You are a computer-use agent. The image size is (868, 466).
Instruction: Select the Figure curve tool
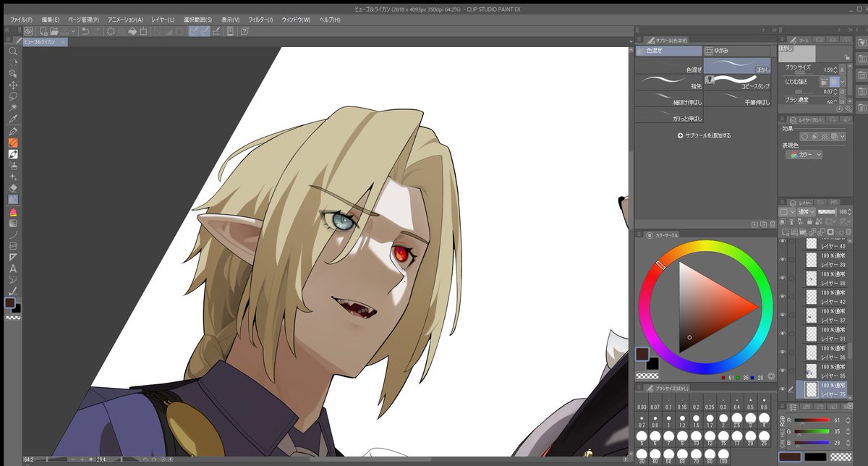point(13,234)
